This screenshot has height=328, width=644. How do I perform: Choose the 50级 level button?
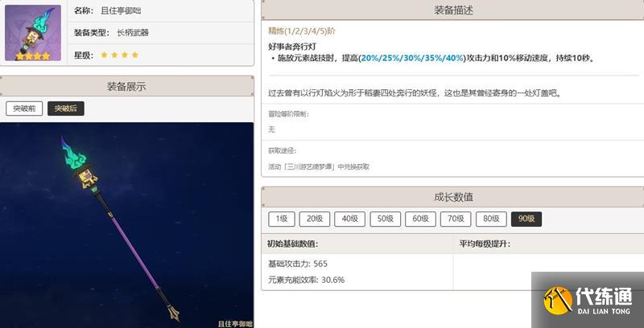[386, 219]
